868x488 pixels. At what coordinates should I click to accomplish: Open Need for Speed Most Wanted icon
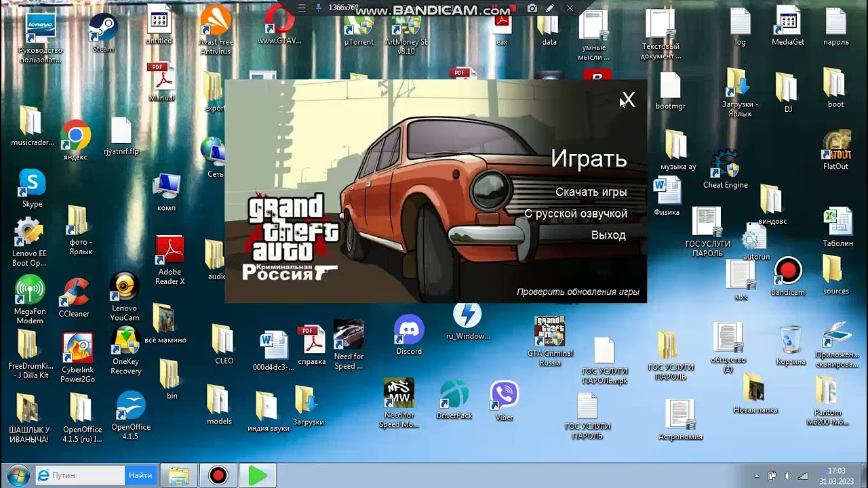click(x=399, y=403)
